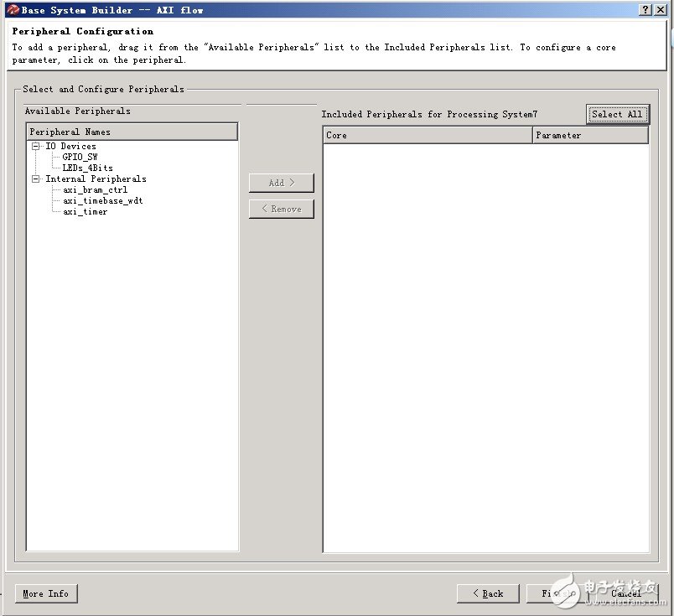Open More Info
The image size is (674, 616).
coord(46,593)
